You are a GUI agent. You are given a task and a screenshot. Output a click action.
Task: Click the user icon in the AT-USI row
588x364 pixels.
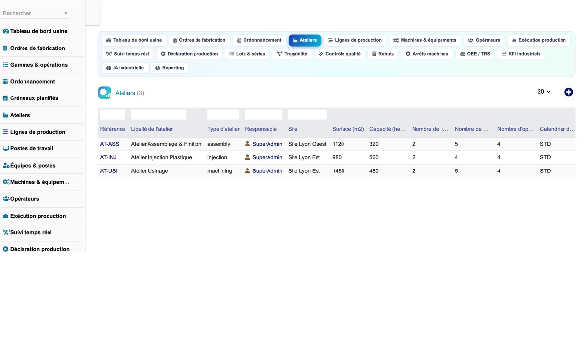click(x=248, y=171)
